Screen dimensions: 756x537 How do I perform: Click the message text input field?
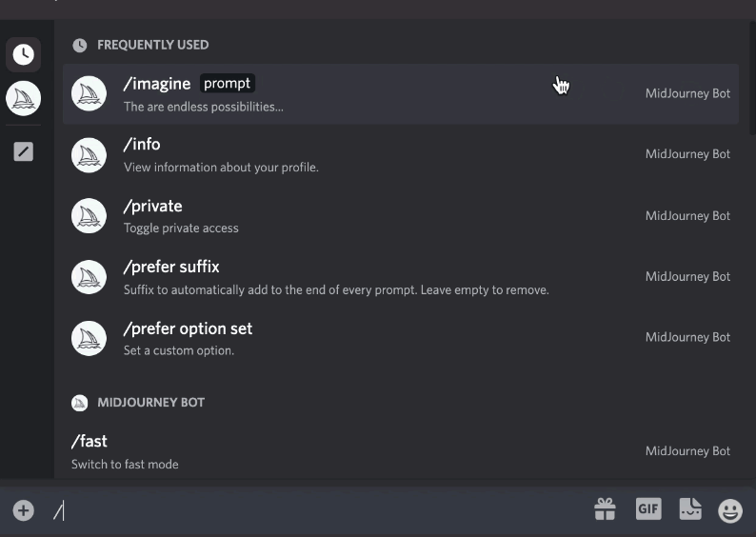[x=314, y=510]
